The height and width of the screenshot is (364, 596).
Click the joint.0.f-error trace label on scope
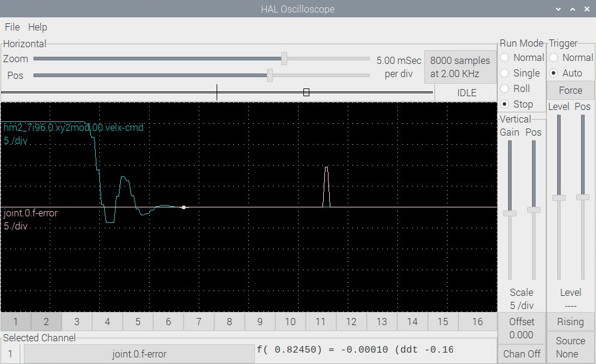pyautogui.click(x=31, y=213)
